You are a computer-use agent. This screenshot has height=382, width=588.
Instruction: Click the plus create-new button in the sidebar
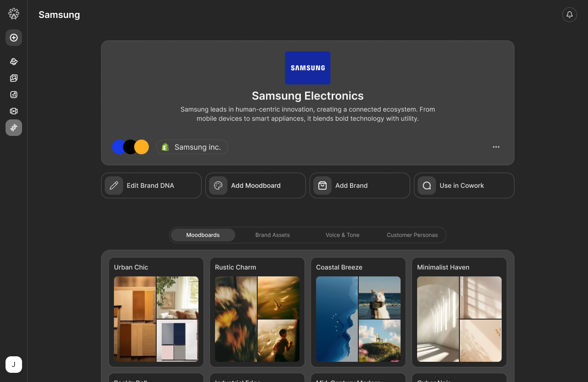coord(14,38)
